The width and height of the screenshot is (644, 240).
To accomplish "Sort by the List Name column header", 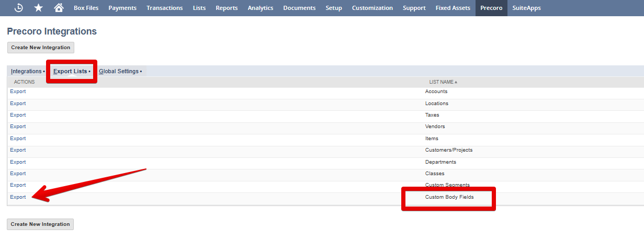I will 443,82.
